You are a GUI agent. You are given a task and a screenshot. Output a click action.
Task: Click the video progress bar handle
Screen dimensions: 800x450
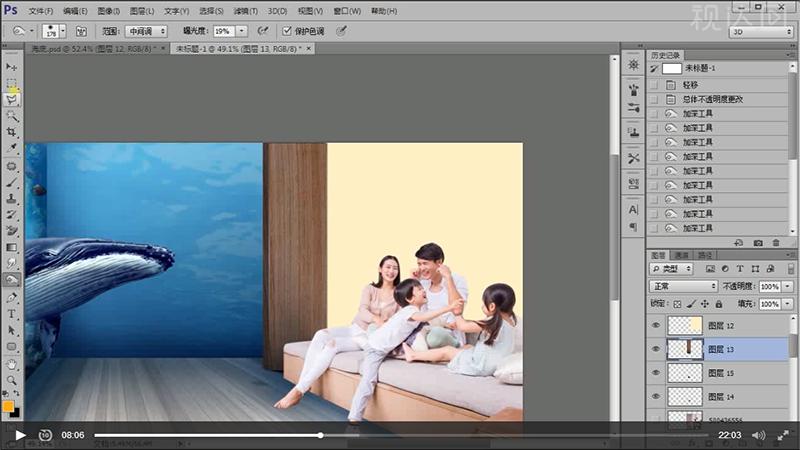320,435
